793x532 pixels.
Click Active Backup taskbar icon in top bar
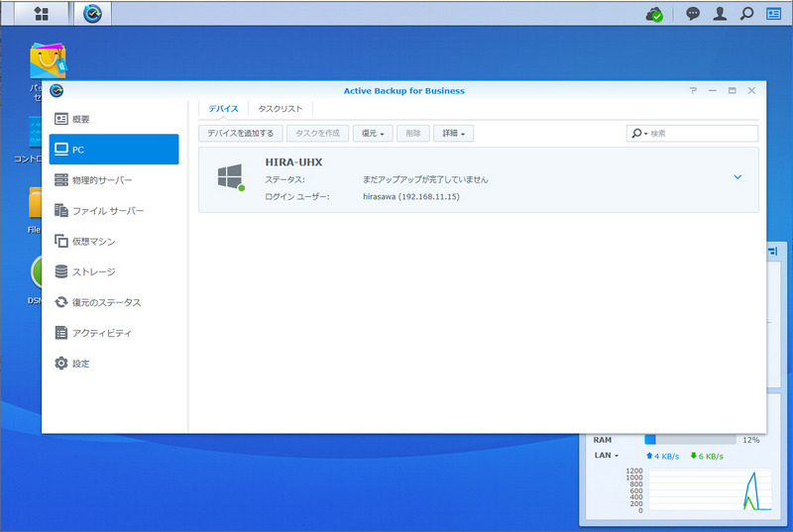click(x=92, y=14)
